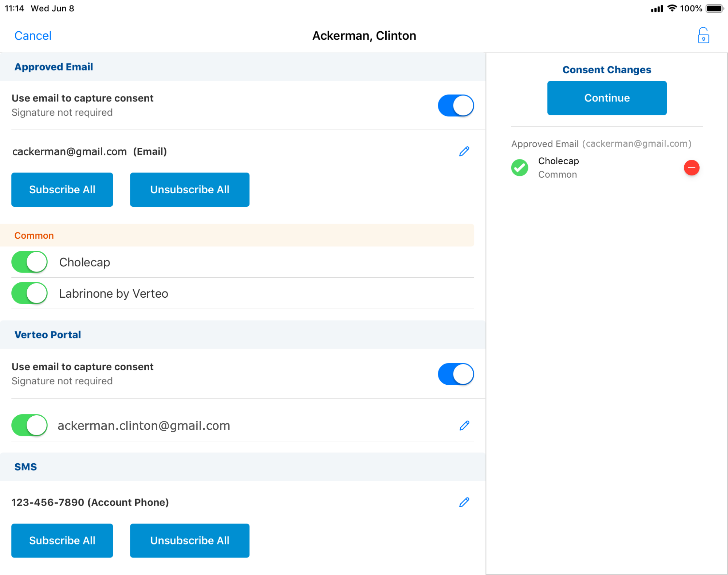Tap the battery status icon
Viewport: 728px width, 575px height.
click(714, 8)
